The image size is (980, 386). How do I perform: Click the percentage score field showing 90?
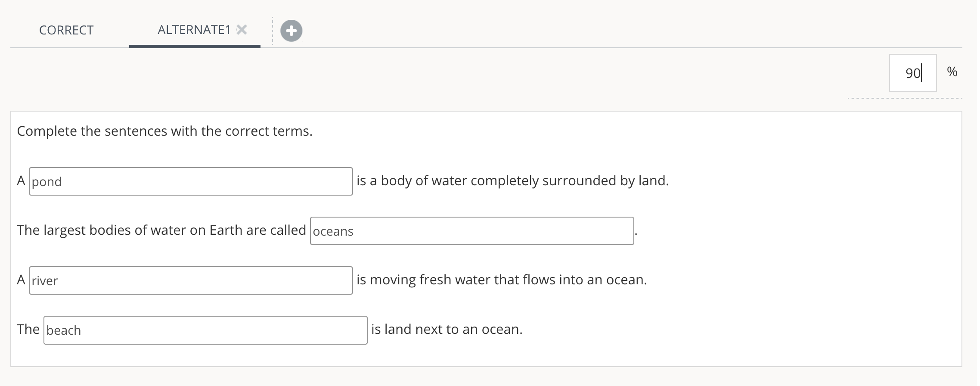(912, 73)
